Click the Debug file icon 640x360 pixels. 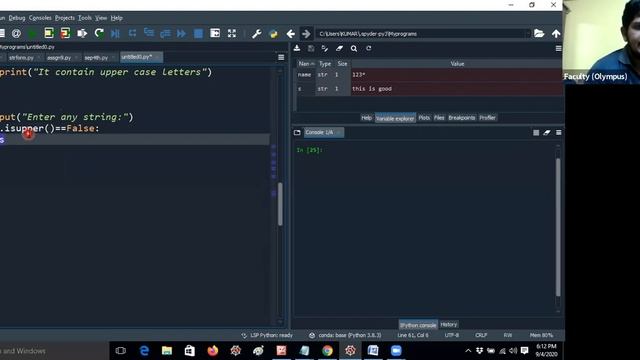point(116,33)
